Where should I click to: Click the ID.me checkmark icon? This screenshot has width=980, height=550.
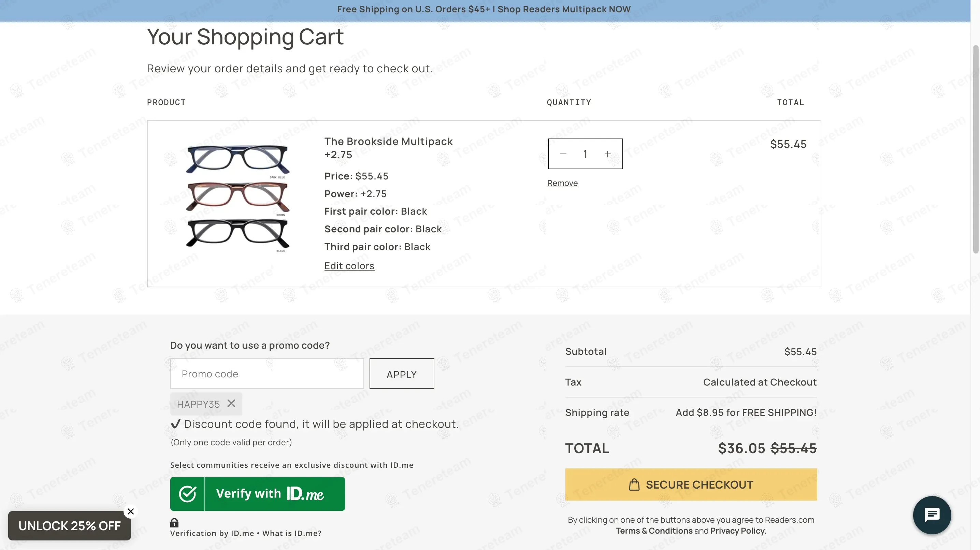(188, 494)
